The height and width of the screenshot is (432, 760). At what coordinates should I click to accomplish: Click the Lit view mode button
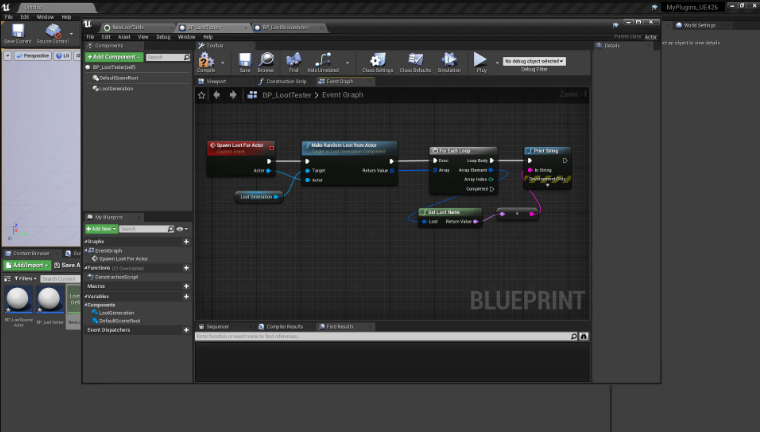pos(63,56)
